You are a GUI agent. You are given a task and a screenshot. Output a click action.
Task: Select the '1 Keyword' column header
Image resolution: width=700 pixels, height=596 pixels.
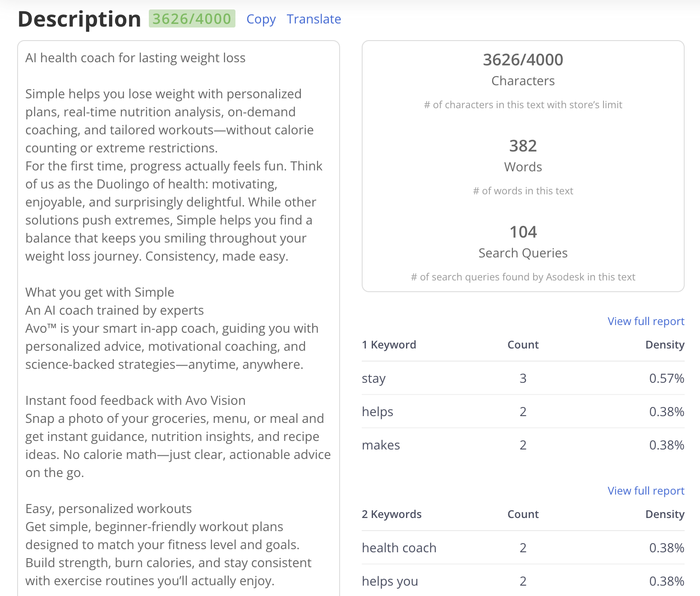[389, 345]
